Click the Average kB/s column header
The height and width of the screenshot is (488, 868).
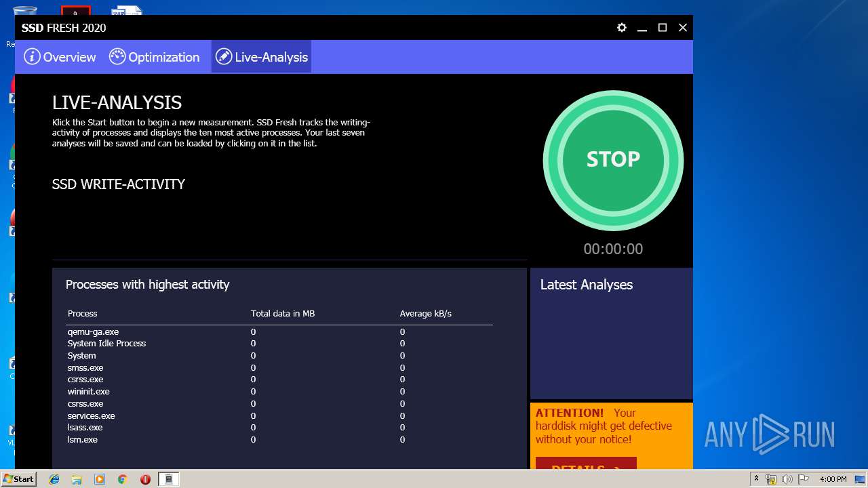(x=426, y=313)
